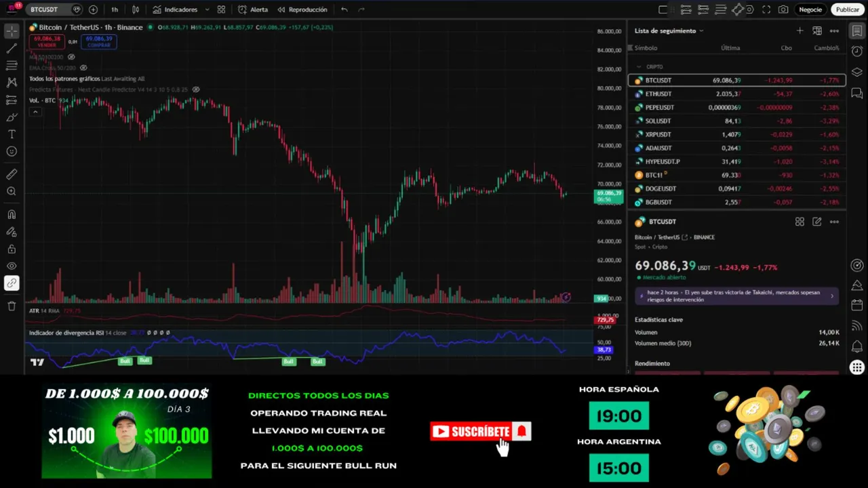Sort watchlist by Última column

[x=730, y=48]
